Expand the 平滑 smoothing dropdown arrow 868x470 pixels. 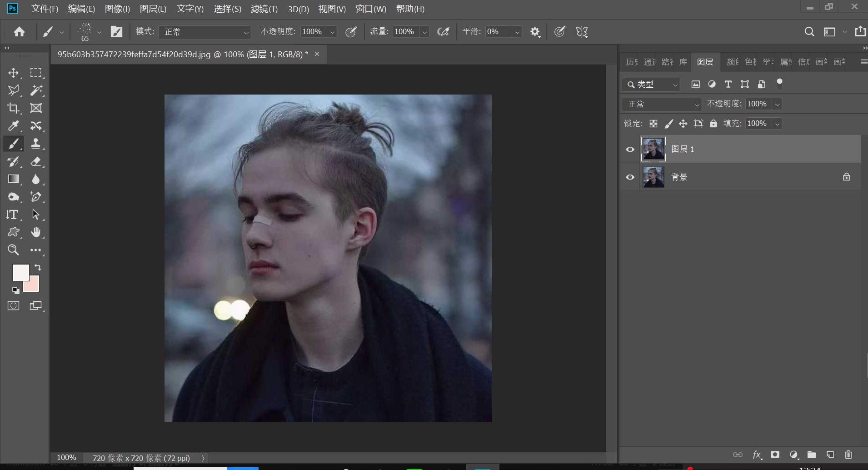(x=517, y=32)
